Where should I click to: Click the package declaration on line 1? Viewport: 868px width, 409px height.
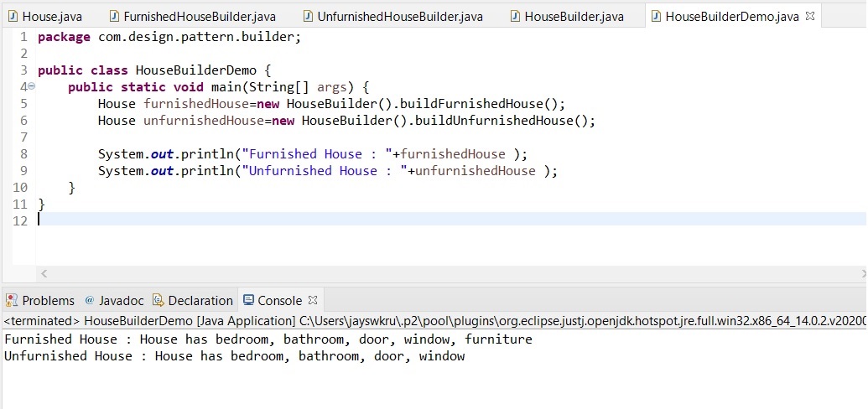click(169, 37)
